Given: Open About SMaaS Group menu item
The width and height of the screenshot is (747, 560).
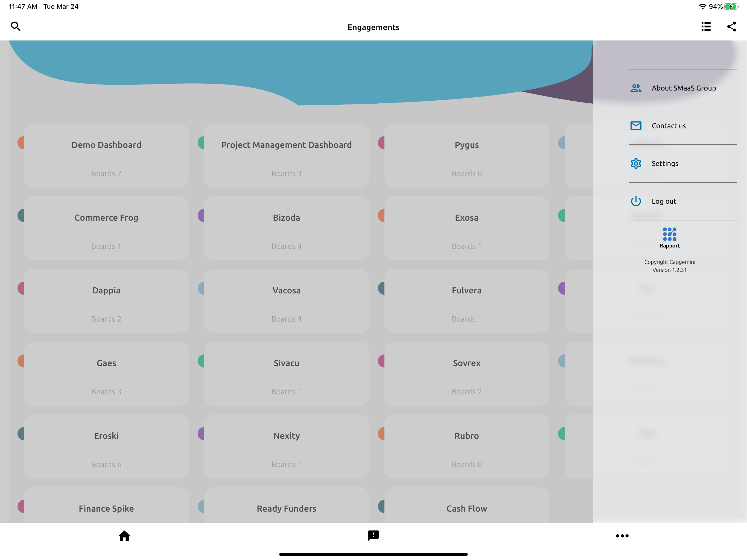Looking at the screenshot, I should [x=683, y=88].
